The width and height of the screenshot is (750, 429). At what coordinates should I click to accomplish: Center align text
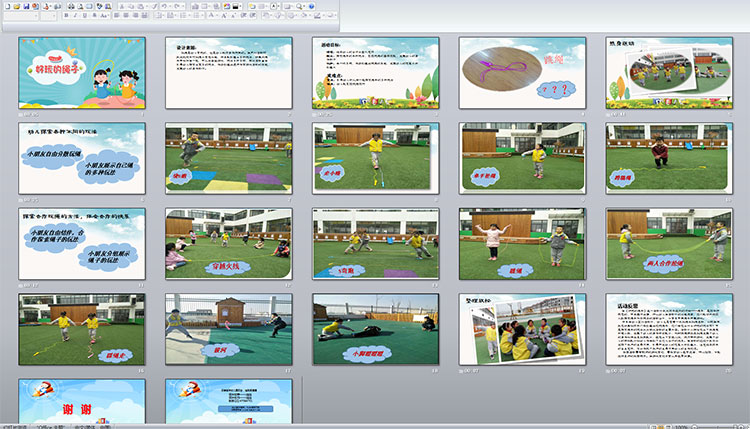point(126,15)
